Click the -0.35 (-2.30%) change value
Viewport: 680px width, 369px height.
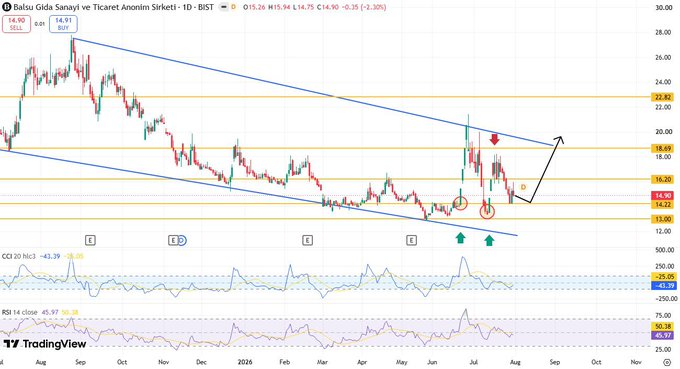coord(363,7)
